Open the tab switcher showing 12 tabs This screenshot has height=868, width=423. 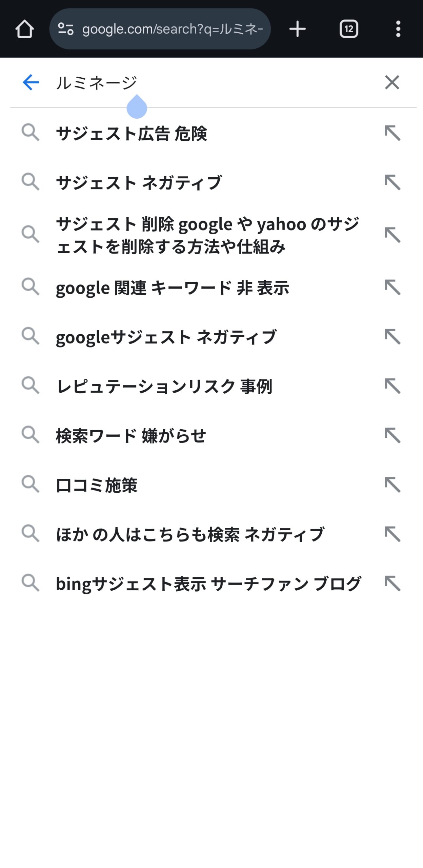pos(349,29)
